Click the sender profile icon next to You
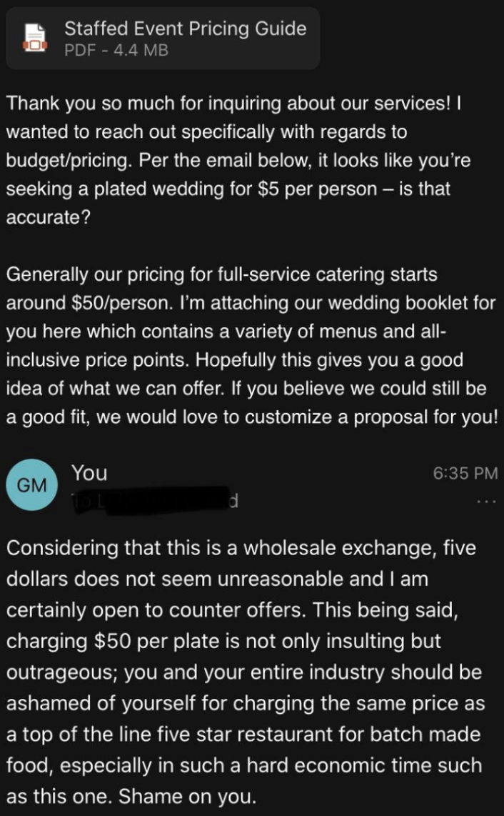Viewport: 504px width, 816px height. click(x=34, y=484)
